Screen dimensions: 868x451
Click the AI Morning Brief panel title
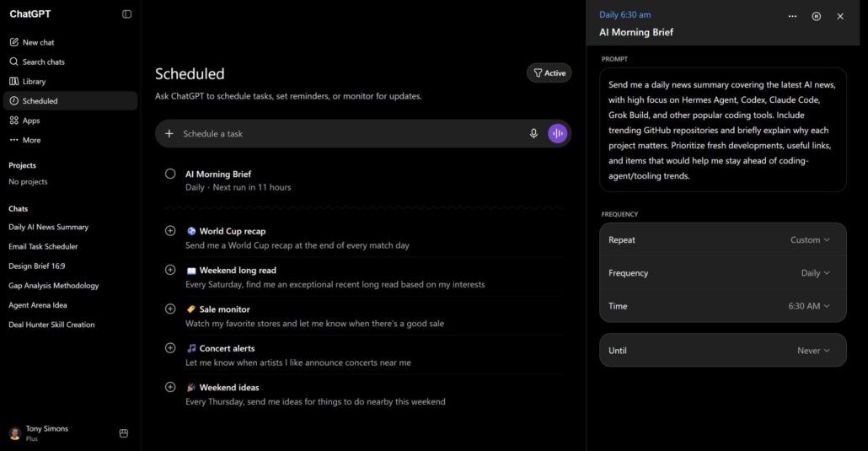(636, 32)
